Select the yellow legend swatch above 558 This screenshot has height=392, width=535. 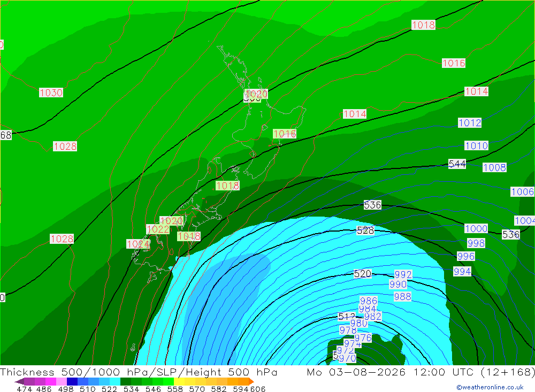tap(179, 381)
